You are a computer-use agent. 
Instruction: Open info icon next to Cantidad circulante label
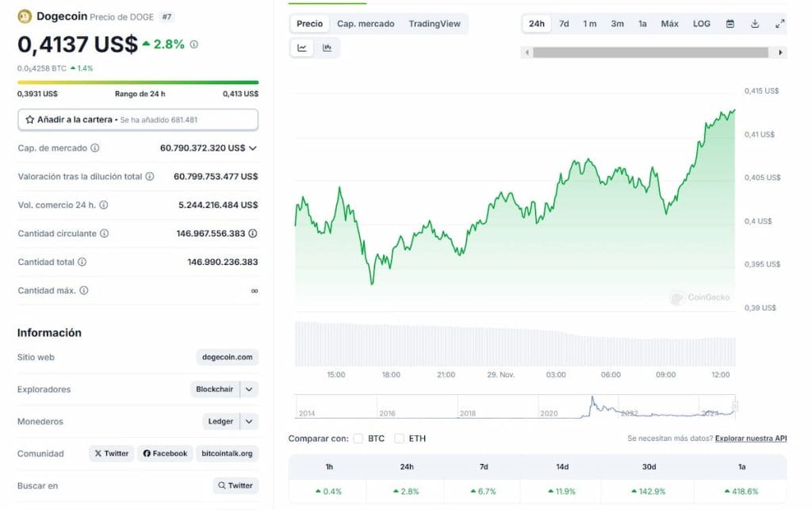point(104,233)
